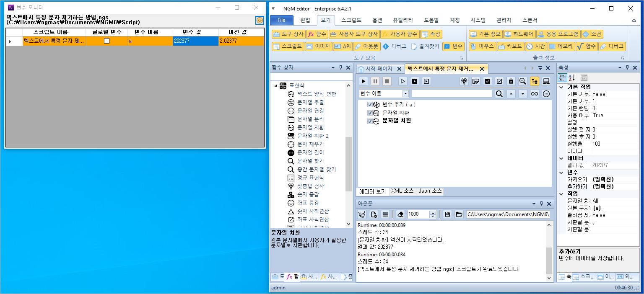Click the 변수 값 cell showing 202377
Image resolution: width=644 pixels, height=294 pixels.
tap(195, 41)
